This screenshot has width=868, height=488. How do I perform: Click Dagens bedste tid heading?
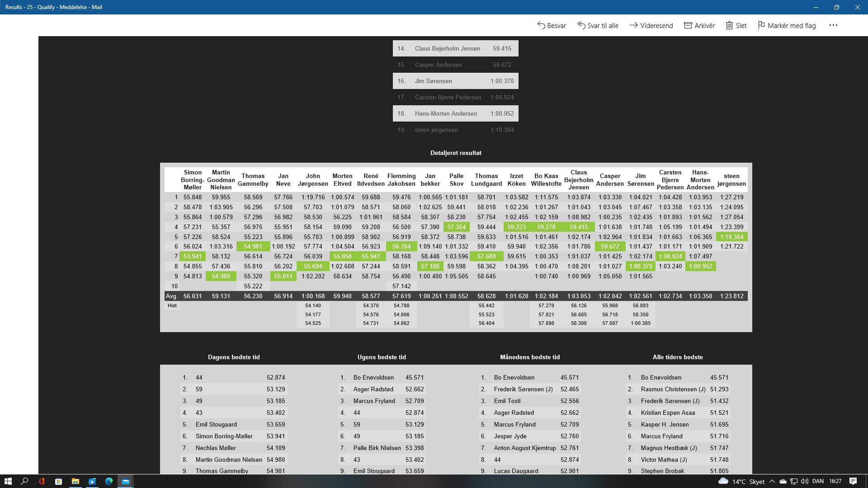click(x=234, y=357)
